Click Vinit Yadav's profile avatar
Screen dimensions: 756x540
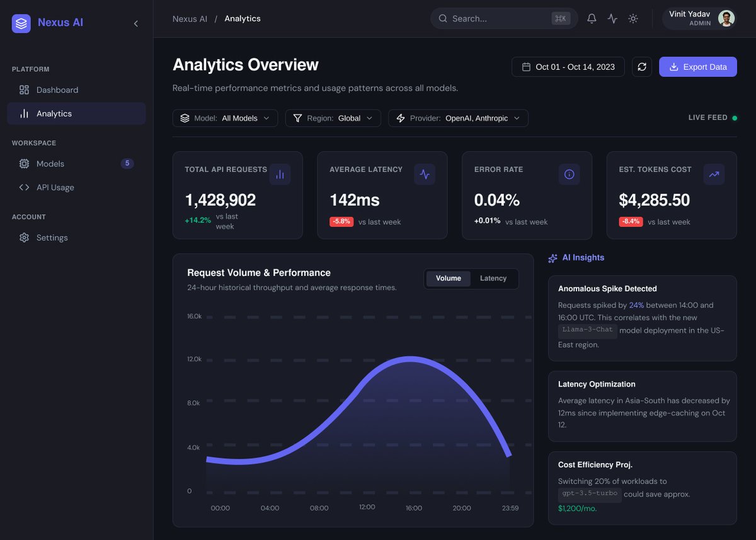click(726, 18)
